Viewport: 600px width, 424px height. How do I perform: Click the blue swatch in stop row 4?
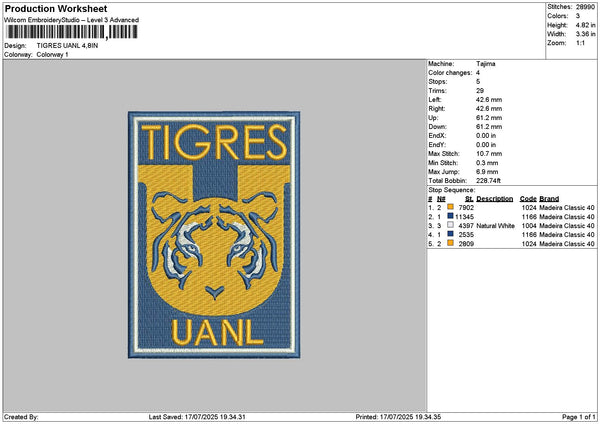[x=450, y=234]
